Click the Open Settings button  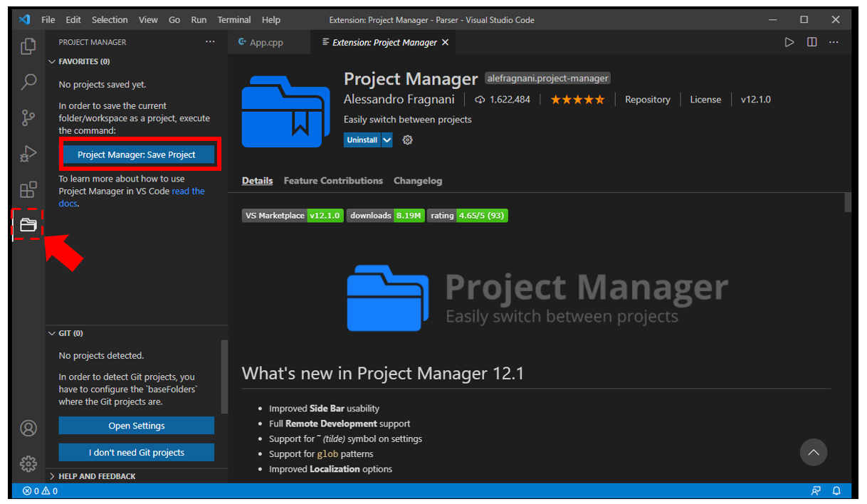click(x=137, y=426)
